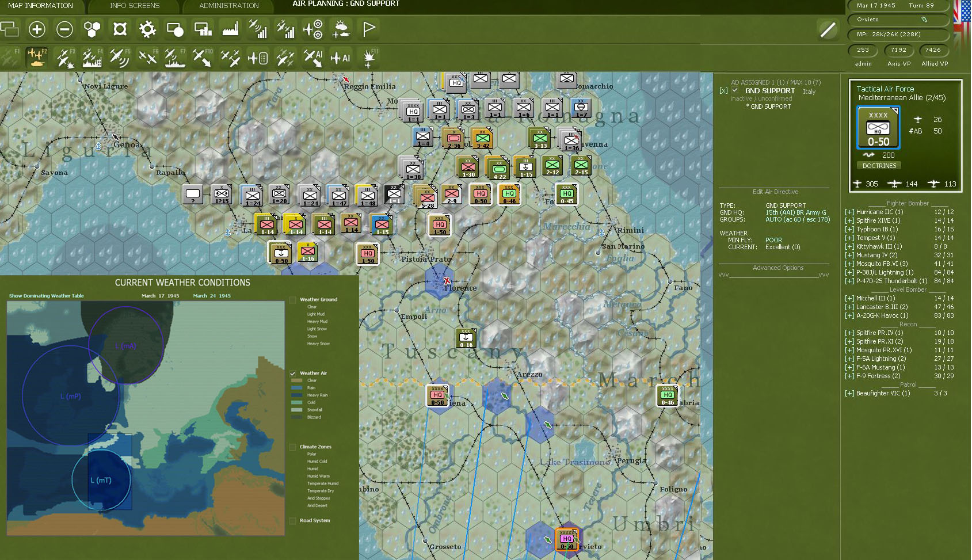Image resolution: width=972 pixels, height=560 pixels.
Task: Click the single plane with signal bars icon
Action: [258, 29]
